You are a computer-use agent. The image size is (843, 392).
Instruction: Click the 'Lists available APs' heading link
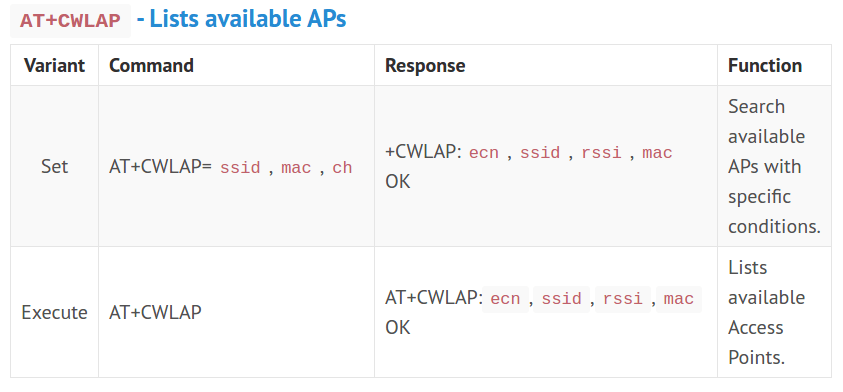click(241, 19)
